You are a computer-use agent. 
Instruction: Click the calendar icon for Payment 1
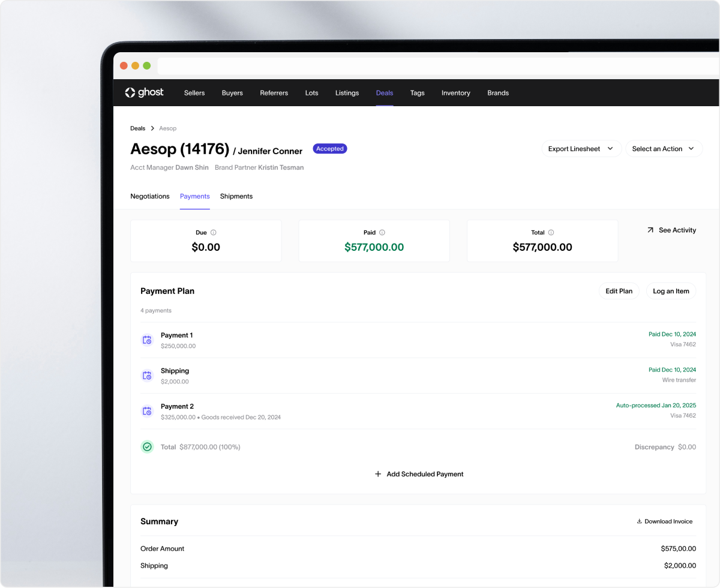pyautogui.click(x=147, y=340)
